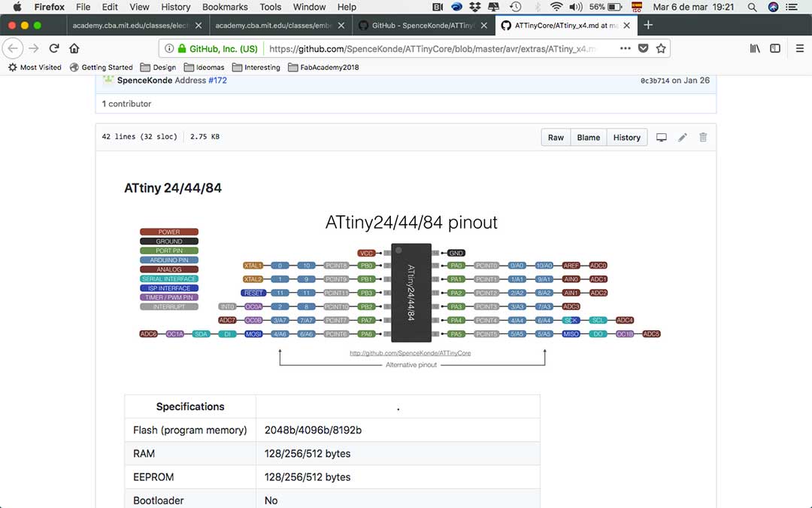Click the 'Specifications' table header
Image resolution: width=812 pixels, height=508 pixels.
coord(190,406)
